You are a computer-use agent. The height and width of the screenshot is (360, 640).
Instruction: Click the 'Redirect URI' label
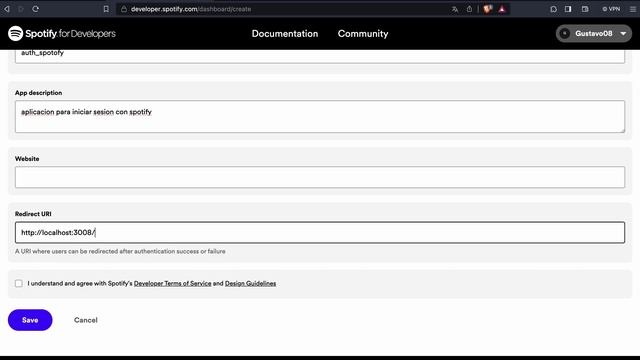[x=33, y=214]
